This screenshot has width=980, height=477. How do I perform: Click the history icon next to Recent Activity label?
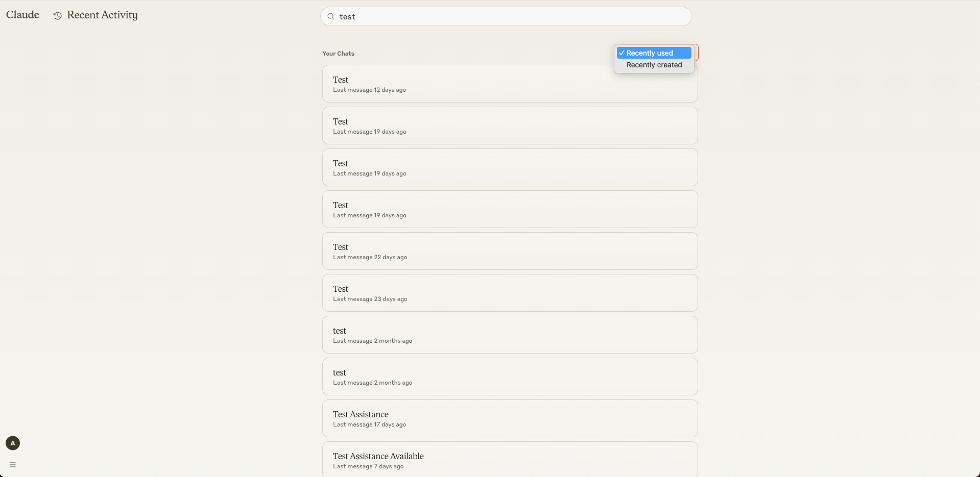pyautogui.click(x=58, y=16)
